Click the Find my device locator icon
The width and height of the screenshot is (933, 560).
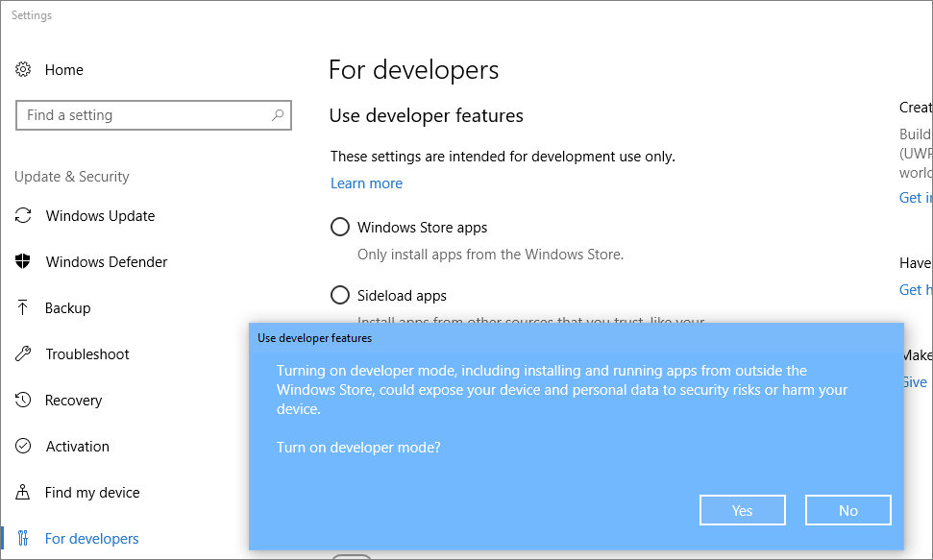[22, 492]
